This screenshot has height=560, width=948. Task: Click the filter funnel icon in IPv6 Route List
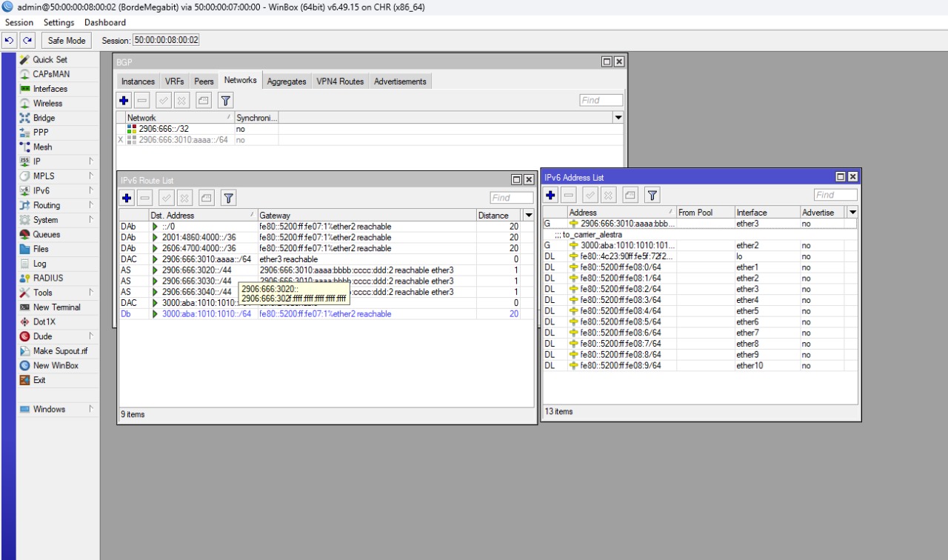point(229,198)
